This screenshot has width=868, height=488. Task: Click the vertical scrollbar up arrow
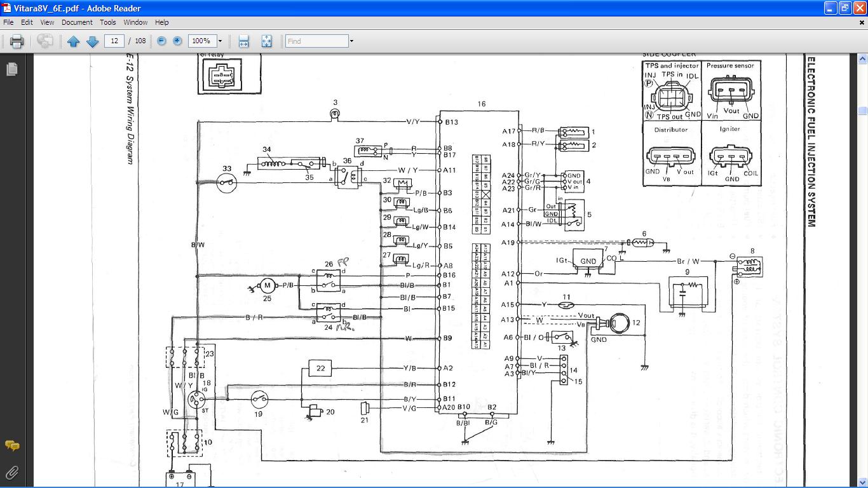pos(862,58)
